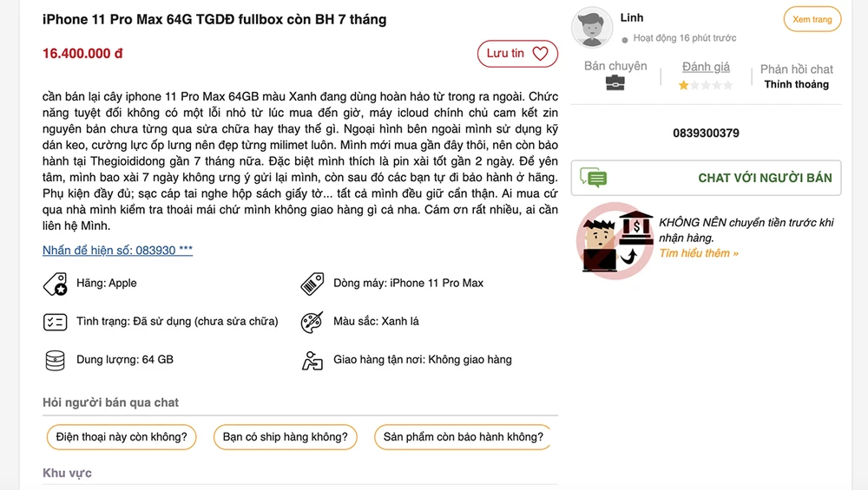This screenshot has width=868, height=490.
Task: Click the Dung lượng storage icon
Action: point(55,360)
